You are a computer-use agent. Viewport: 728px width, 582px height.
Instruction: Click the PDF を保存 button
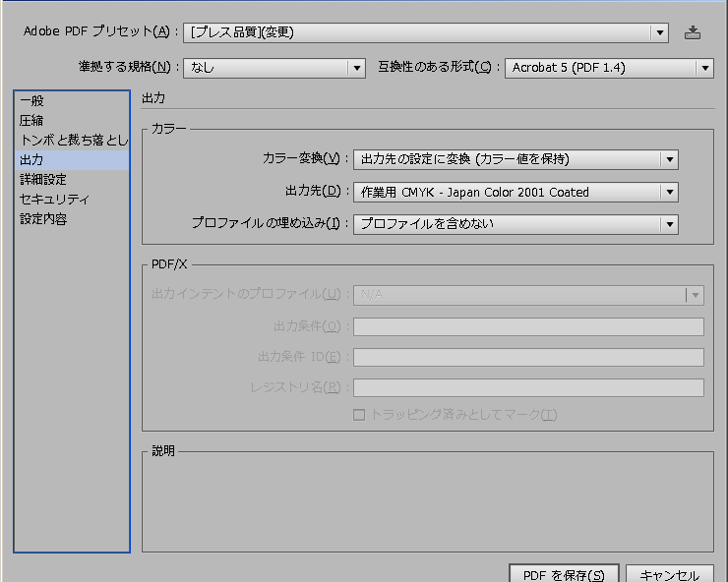(x=564, y=574)
